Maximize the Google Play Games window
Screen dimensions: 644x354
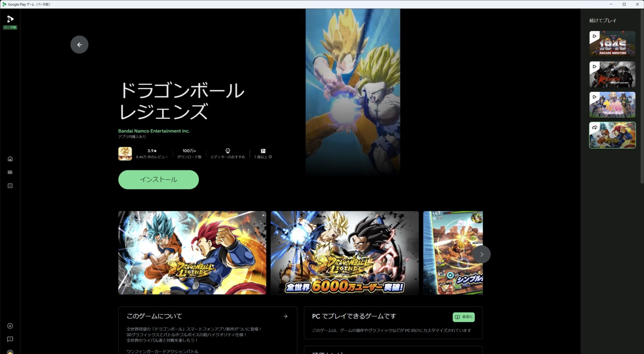click(x=624, y=4)
